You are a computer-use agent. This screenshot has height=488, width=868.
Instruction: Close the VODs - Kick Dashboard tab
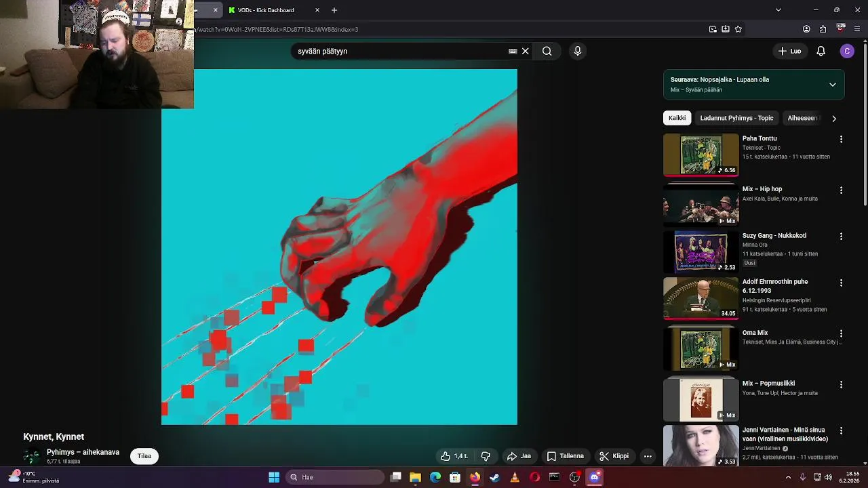point(317,10)
